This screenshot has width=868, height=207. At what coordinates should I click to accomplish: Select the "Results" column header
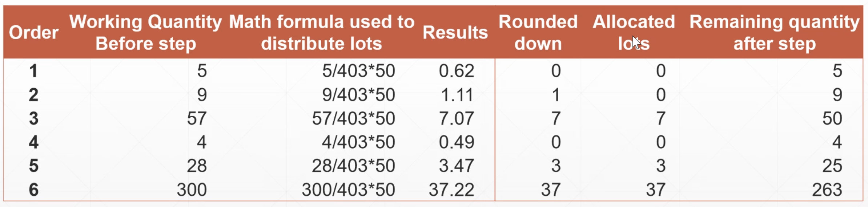[x=455, y=33]
